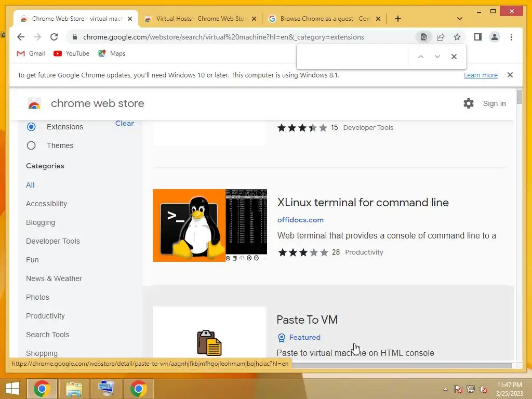Sign in to Chrome Web Store
The image size is (532, 399).
[495, 103]
